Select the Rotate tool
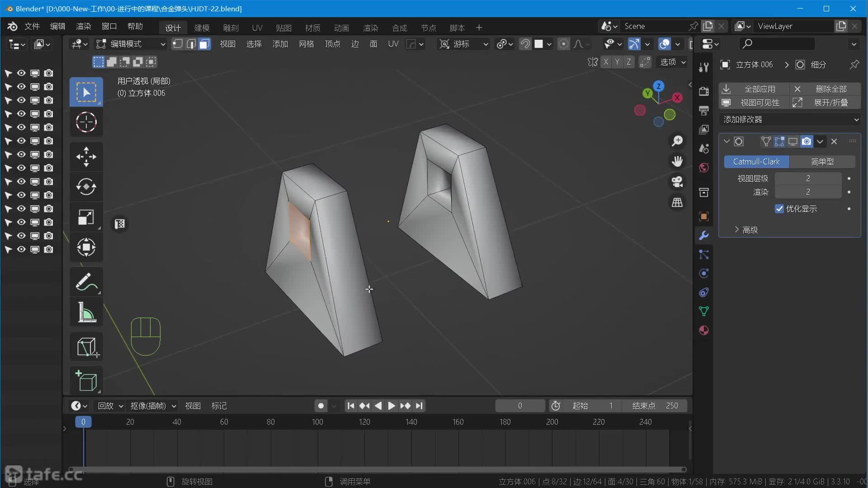868x488 pixels. (86, 187)
